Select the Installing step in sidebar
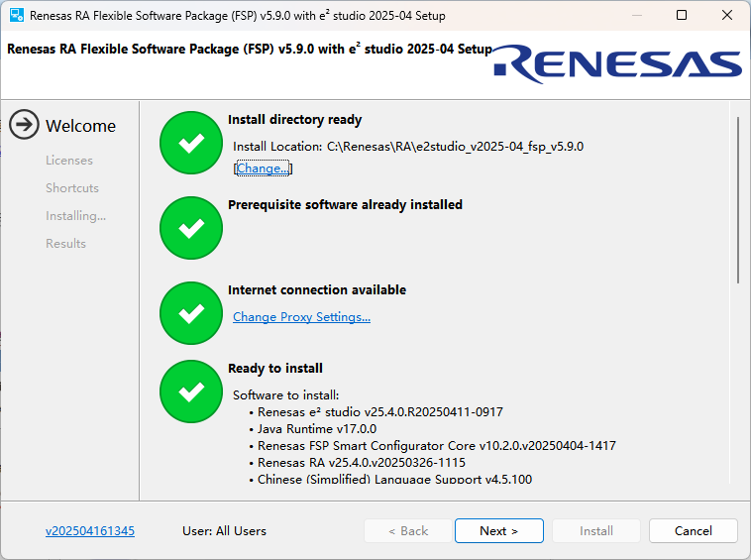This screenshot has height=560, width=751. click(x=75, y=216)
